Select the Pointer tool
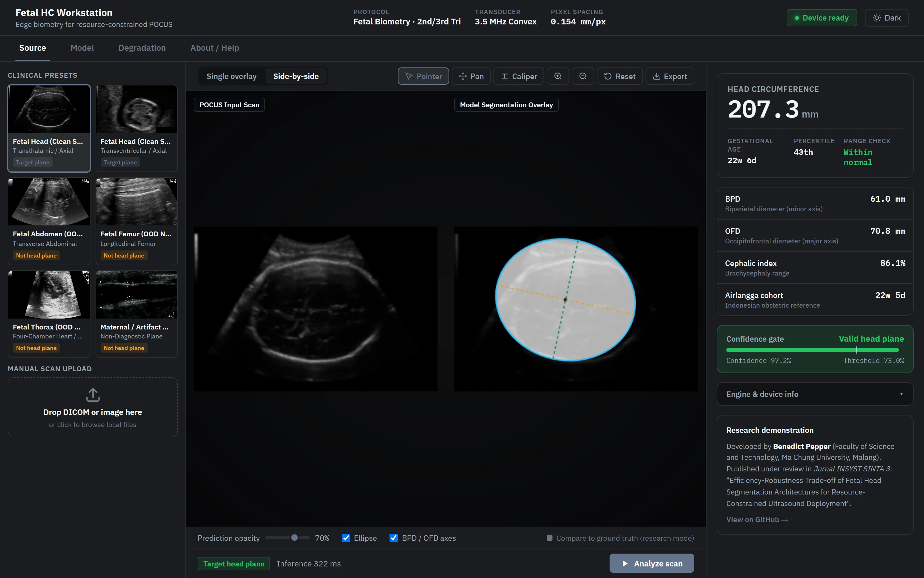This screenshot has height=578, width=924. 423,76
